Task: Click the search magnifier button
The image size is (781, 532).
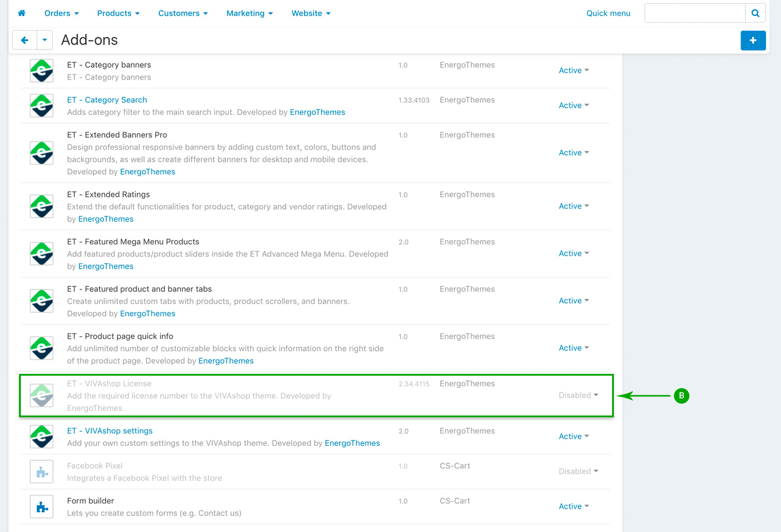Action: click(x=755, y=13)
